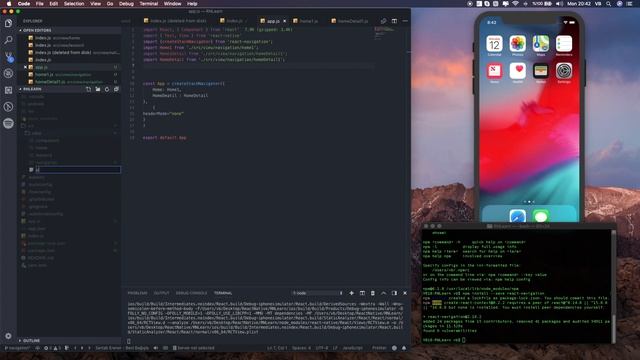Kill terminal using trash icon
The height and width of the screenshot is (360, 640).
[372, 293]
